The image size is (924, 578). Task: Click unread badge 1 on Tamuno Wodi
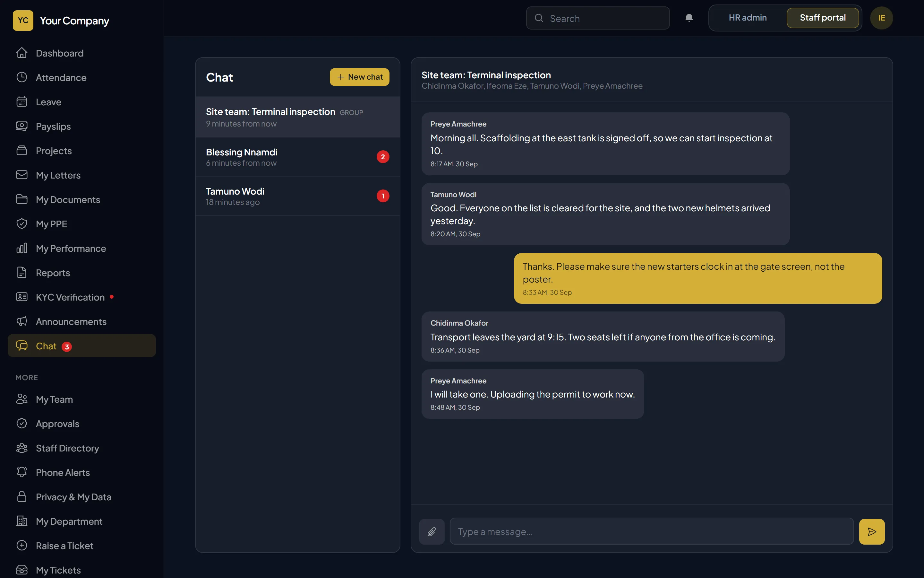pos(382,196)
